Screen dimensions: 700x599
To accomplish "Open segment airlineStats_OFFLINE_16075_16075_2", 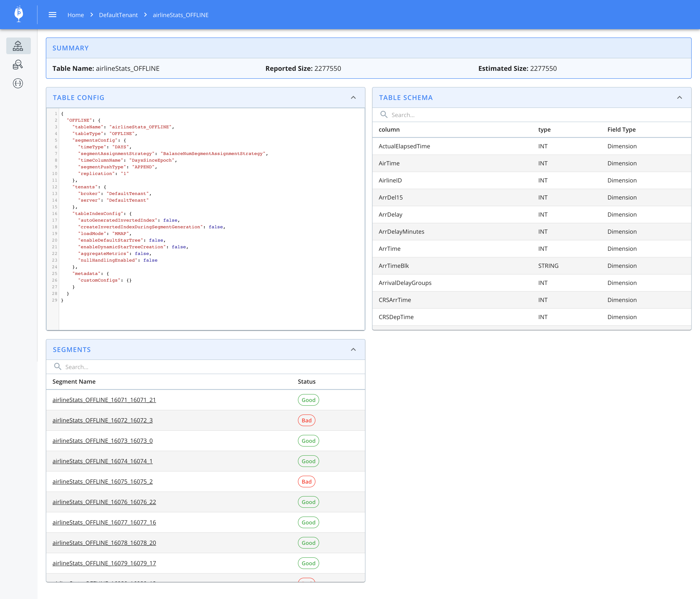I will click(103, 482).
